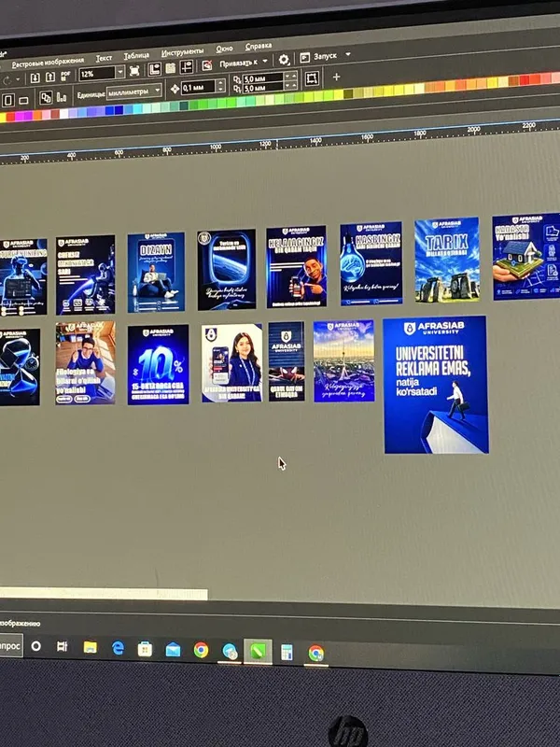Click the all pages layout icon
This screenshot has width=560, height=747.
pyautogui.click(x=46, y=98)
